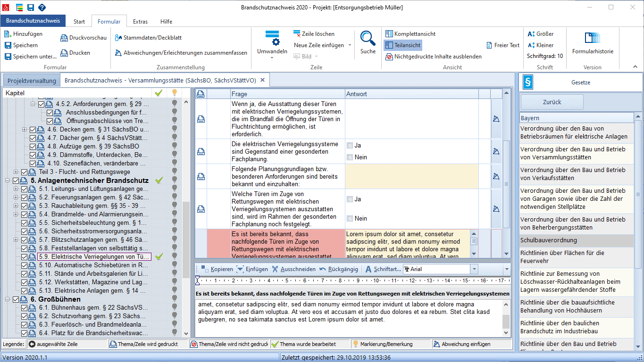
Task: Decrease font with Kleiner
Action: click(541, 45)
